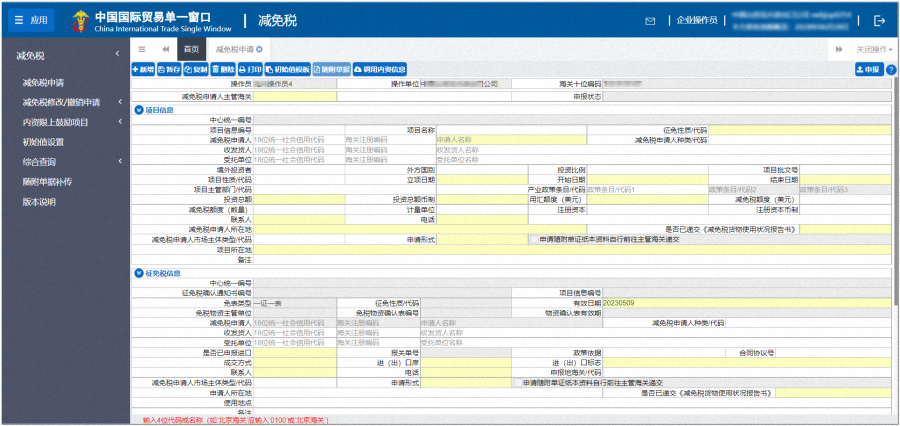Collapse the 征免税信息 section
This screenshot has width=900, height=426.
coord(138,273)
